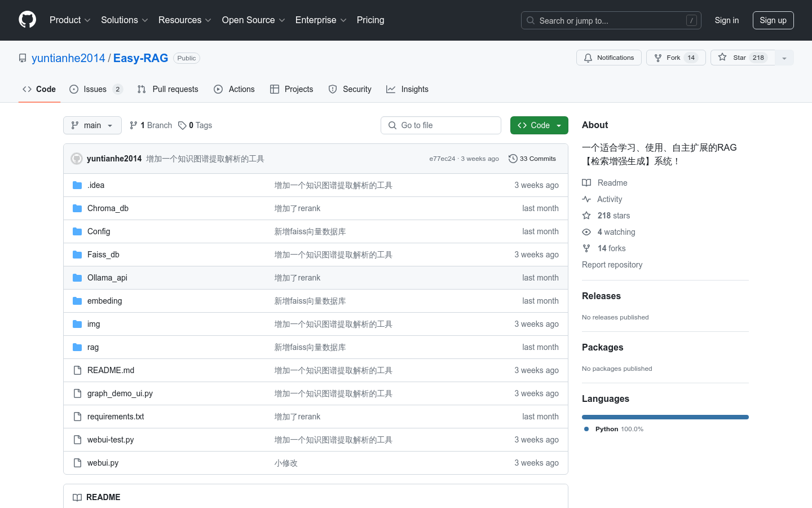The image size is (812, 508).
Task: Open the Security tab
Action: click(x=350, y=89)
